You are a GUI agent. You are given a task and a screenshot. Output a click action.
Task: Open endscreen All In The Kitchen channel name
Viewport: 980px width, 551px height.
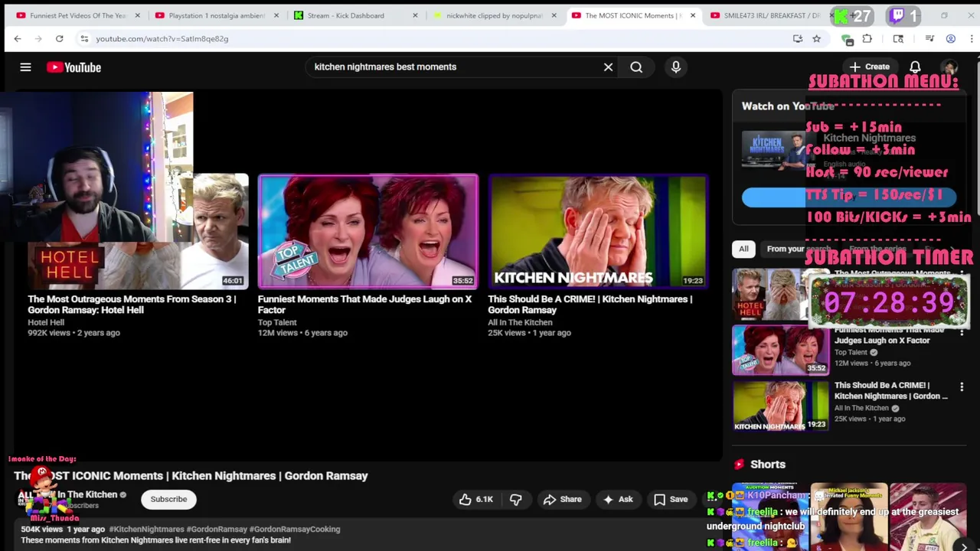pyautogui.click(x=520, y=322)
